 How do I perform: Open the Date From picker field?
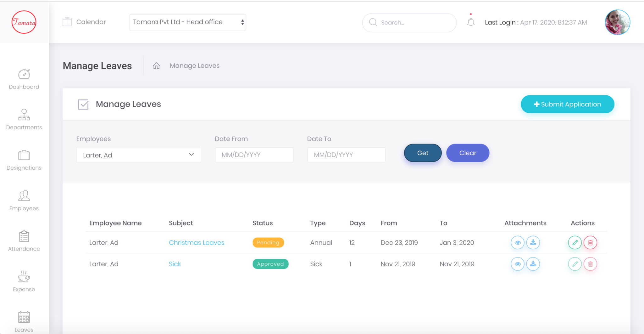click(254, 155)
